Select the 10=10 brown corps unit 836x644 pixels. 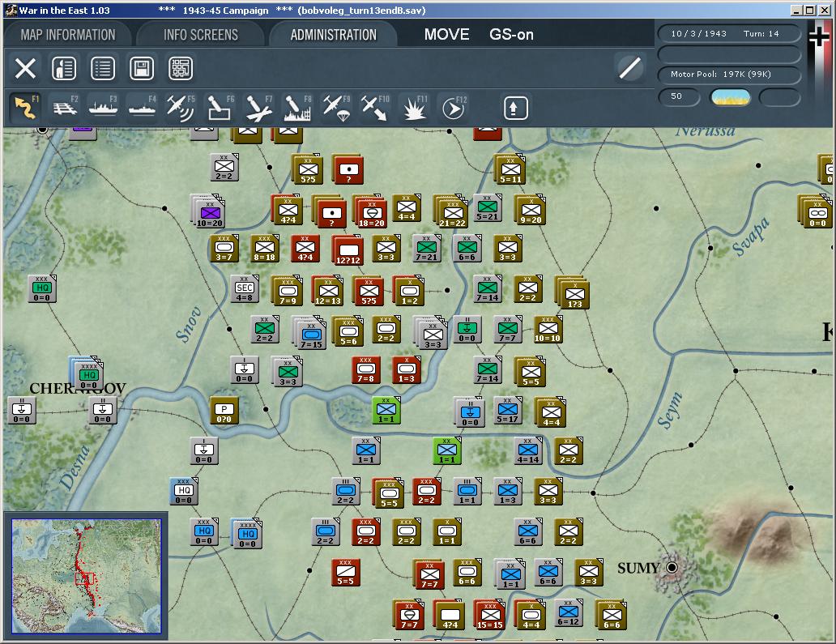pos(548,330)
